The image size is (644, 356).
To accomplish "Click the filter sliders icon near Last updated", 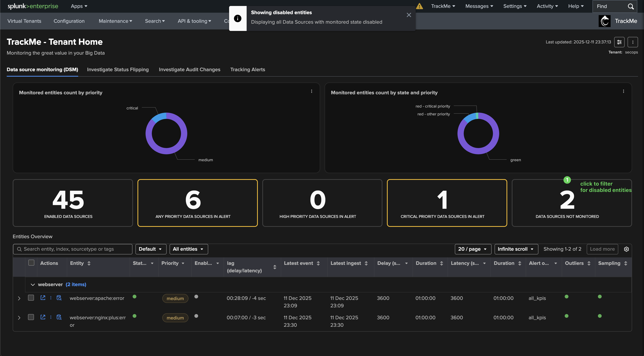I will [619, 42].
